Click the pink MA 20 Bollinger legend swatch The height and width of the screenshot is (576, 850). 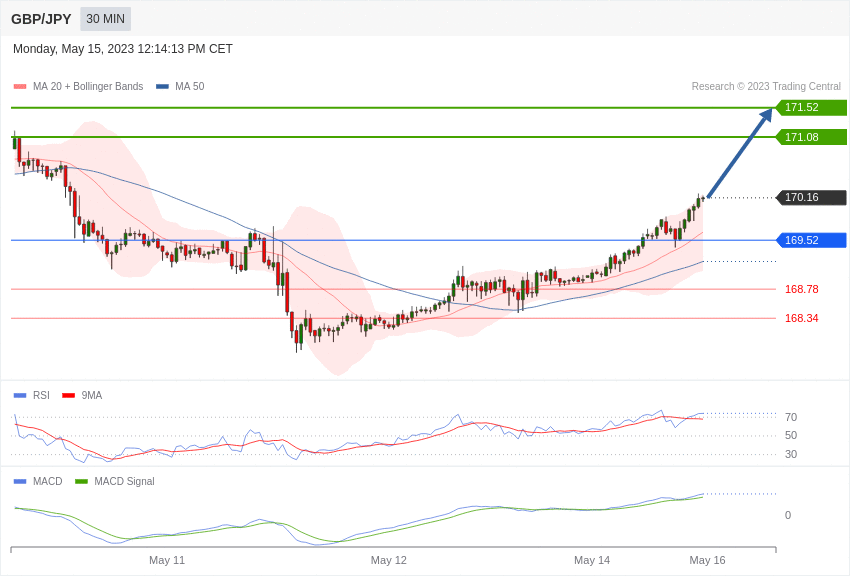20,87
